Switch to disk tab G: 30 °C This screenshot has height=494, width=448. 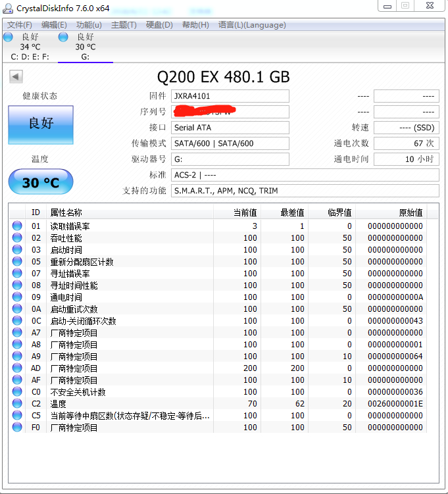86,47
